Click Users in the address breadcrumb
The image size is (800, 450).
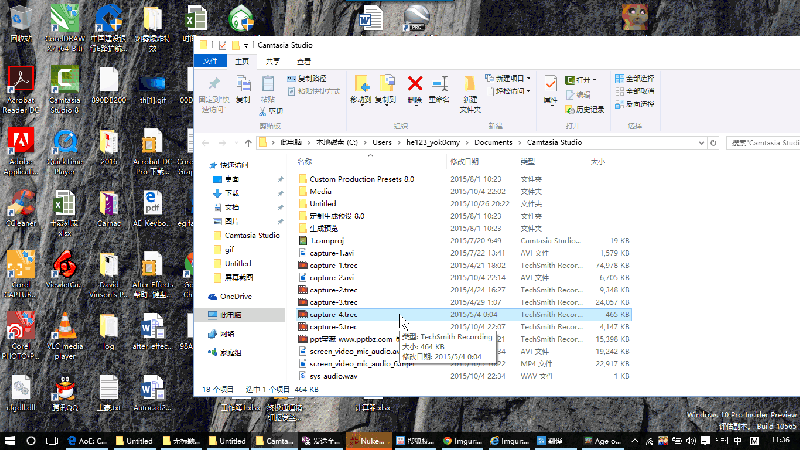382,143
